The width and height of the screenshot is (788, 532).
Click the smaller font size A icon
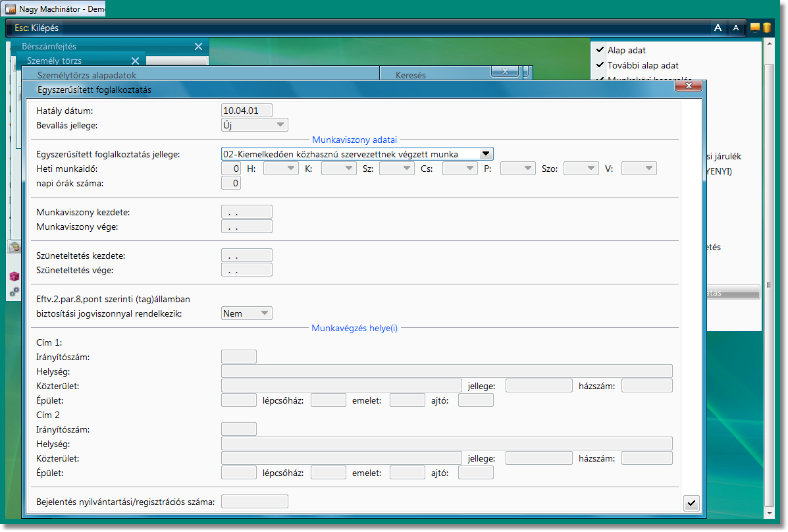pyautogui.click(x=736, y=28)
